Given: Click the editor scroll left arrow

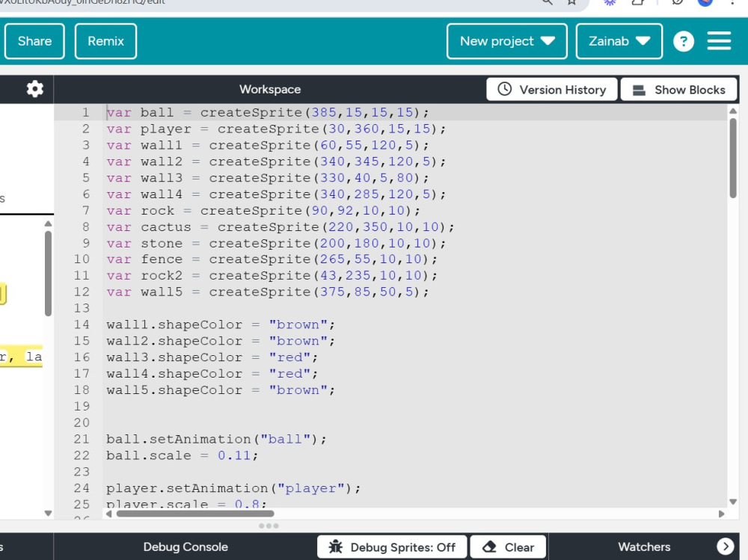Looking at the screenshot, I should pyautogui.click(x=108, y=514).
